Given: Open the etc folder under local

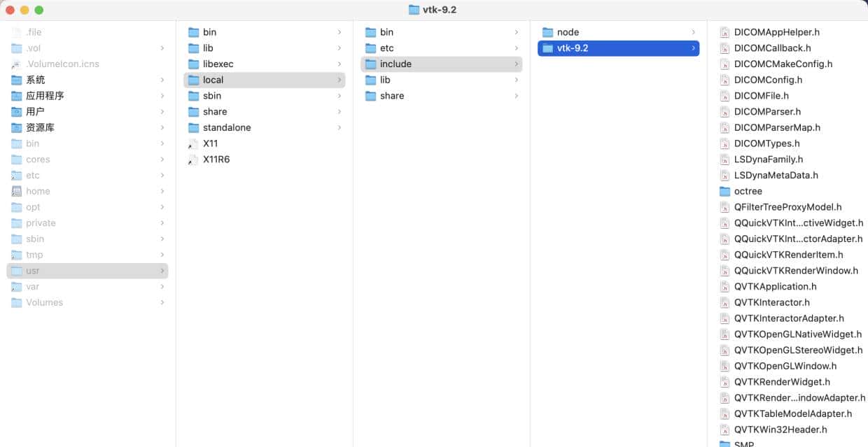Looking at the screenshot, I should [387, 48].
